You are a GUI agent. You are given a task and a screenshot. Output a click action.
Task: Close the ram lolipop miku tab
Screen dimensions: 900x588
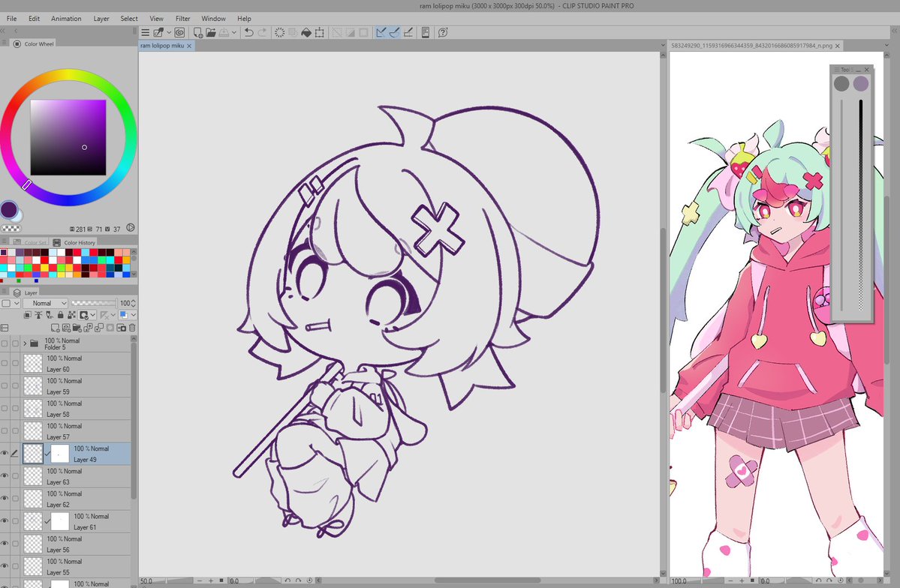[x=189, y=46]
